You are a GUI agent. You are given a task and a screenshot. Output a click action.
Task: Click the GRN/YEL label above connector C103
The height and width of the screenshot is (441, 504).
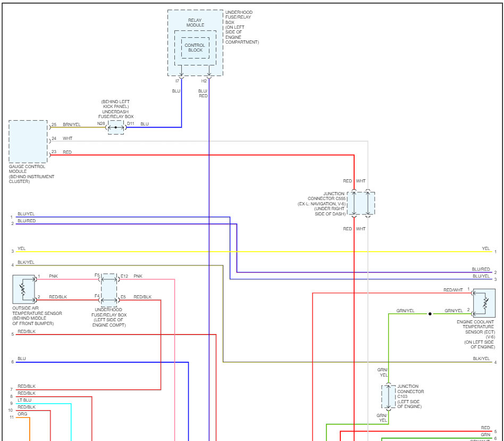(382, 372)
